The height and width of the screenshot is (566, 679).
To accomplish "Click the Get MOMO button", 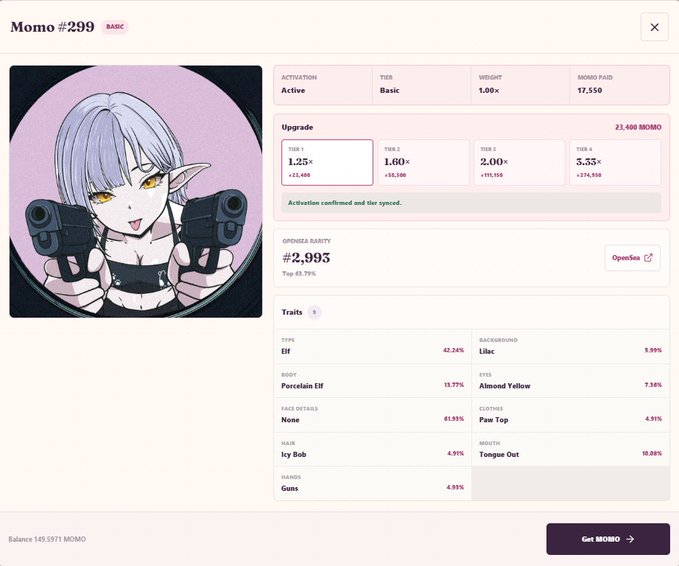I will [x=608, y=539].
